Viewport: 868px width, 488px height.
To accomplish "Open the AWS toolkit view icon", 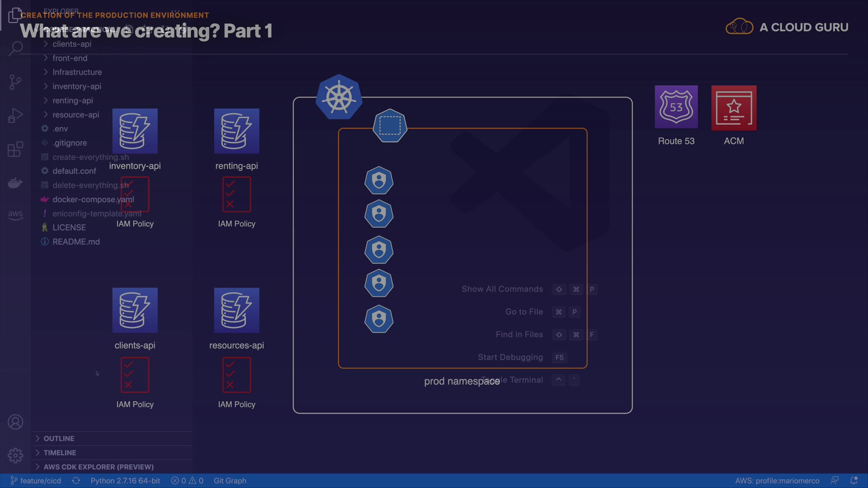I will [x=15, y=215].
